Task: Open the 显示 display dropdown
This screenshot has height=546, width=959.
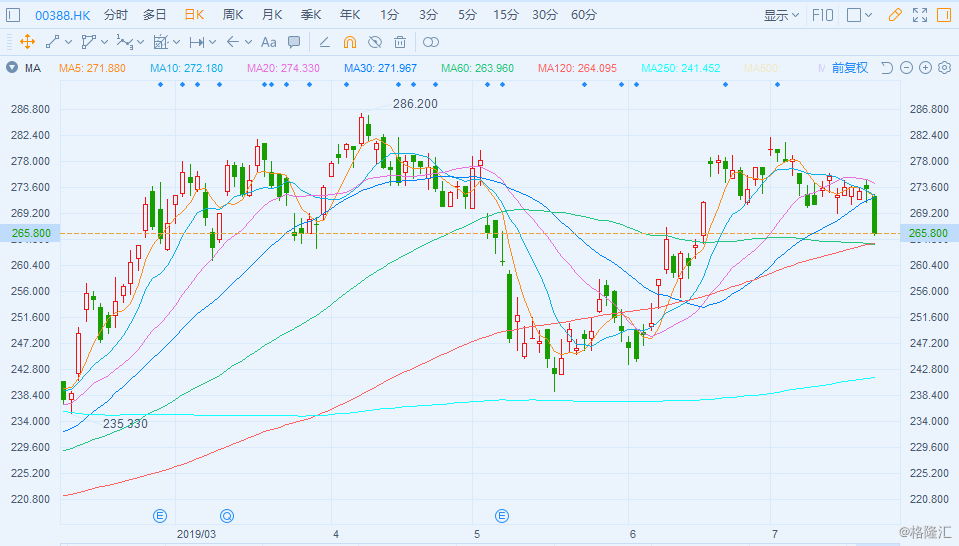Action: tap(781, 15)
